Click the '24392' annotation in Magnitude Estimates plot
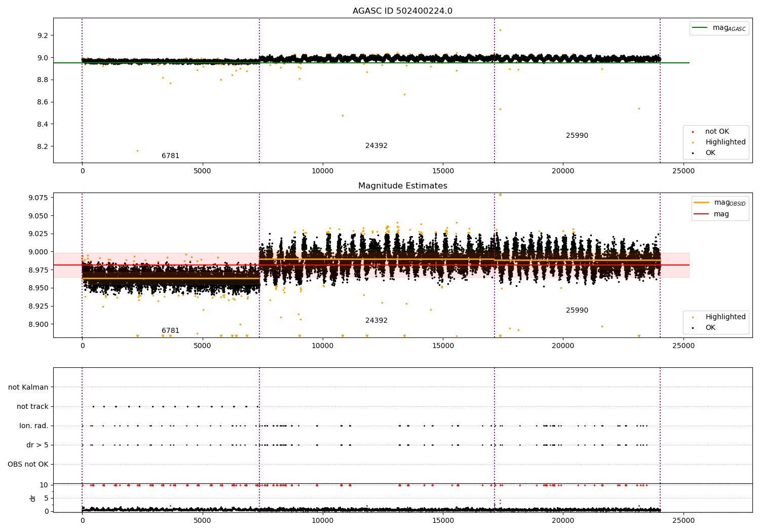Image resolution: width=760 pixels, height=532 pixels. (376, 321)
